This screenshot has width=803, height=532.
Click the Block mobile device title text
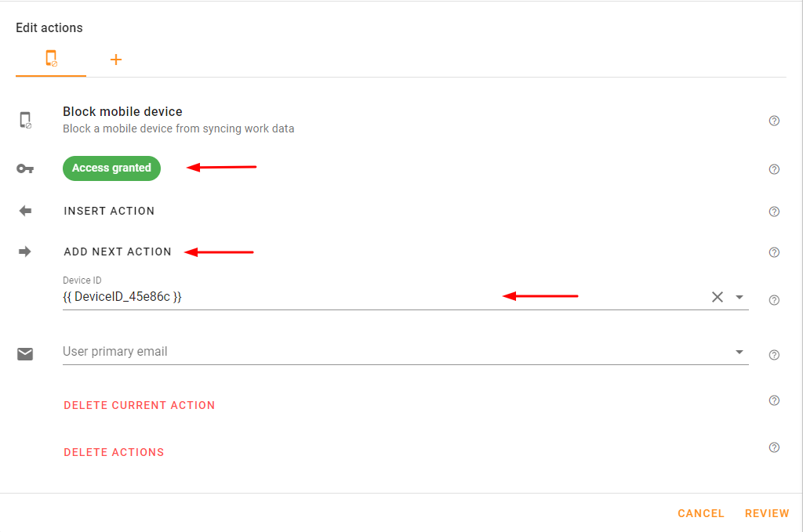coord(122,111)
